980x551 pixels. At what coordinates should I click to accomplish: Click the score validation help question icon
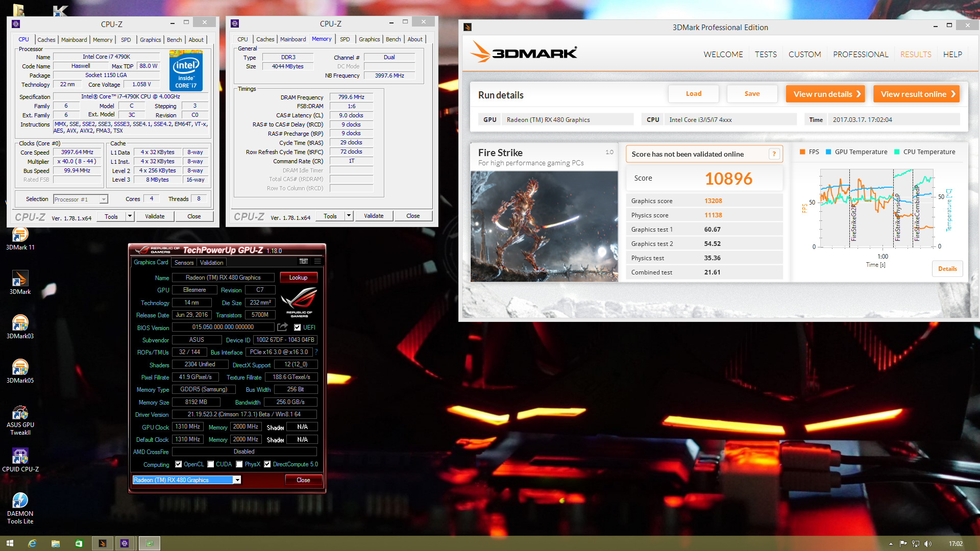774,154
